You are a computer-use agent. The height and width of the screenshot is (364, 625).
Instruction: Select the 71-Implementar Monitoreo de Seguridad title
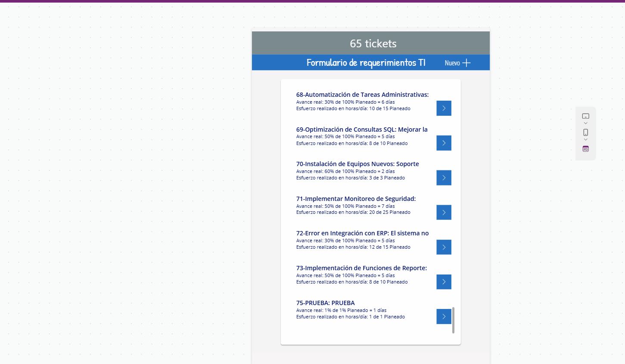click(x=356, y=198)
